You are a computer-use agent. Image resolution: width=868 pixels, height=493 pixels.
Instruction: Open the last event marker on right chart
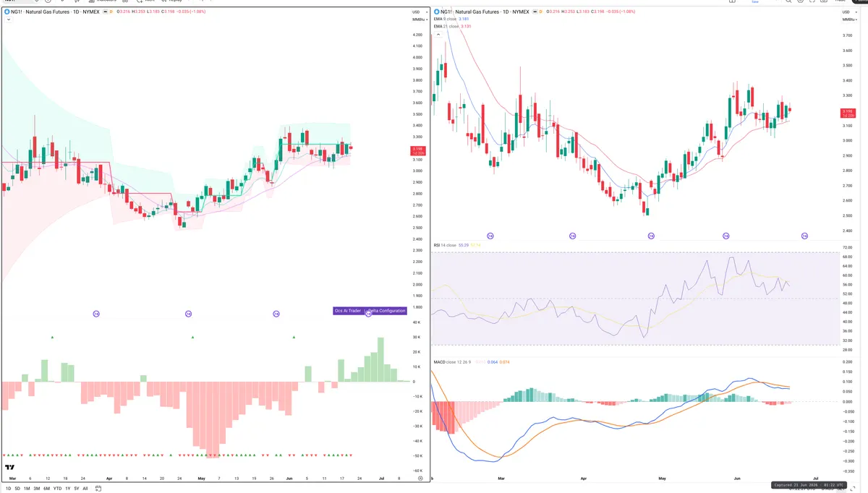804,236
